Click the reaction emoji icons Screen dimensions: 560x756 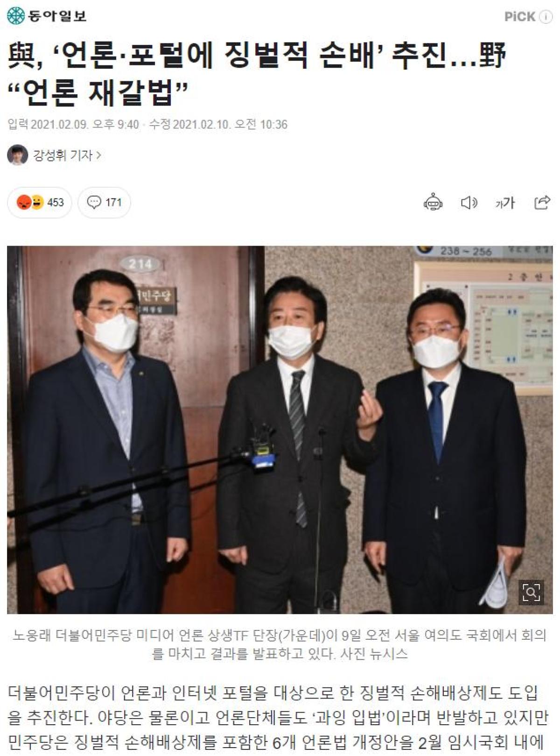tap(30, 202)
